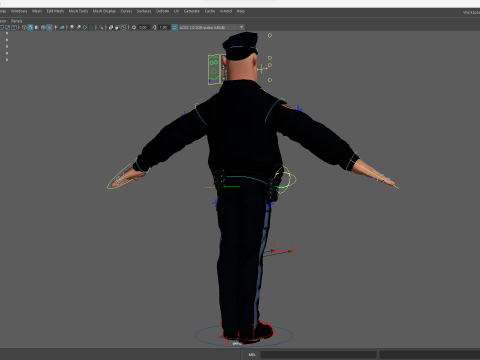Toggle X-Ray Joints icon
Image resolution: width=480 pixels, height=360 pixels.
pos(124,27)
